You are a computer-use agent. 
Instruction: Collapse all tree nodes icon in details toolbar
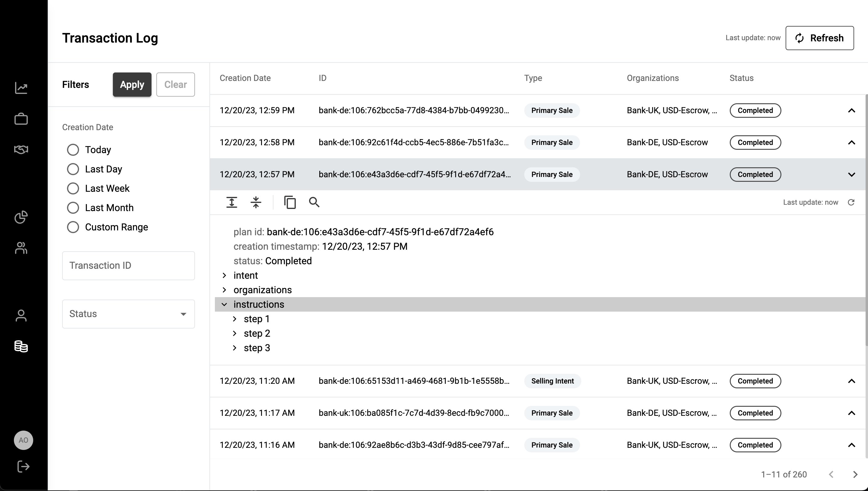click(x=256, y=202)
